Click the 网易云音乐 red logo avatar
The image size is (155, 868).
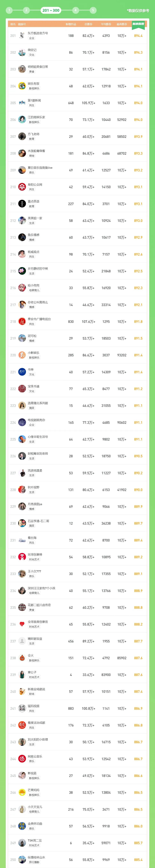22,759
